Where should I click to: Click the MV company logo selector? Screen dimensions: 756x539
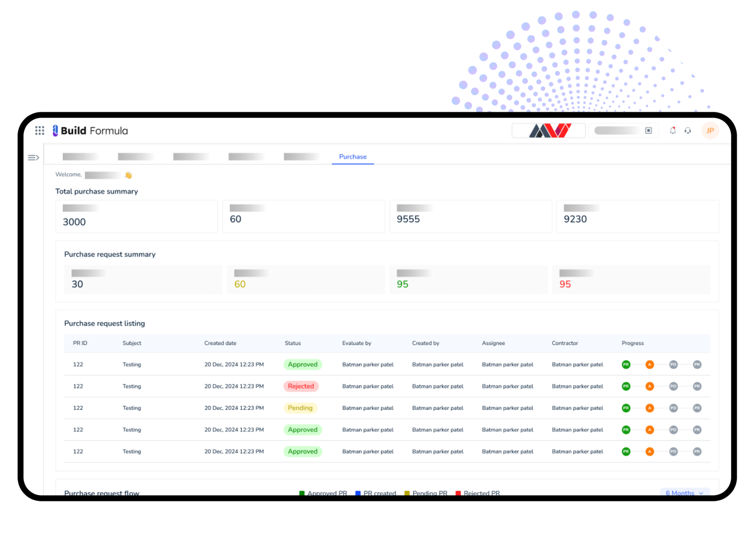(549, 131)
